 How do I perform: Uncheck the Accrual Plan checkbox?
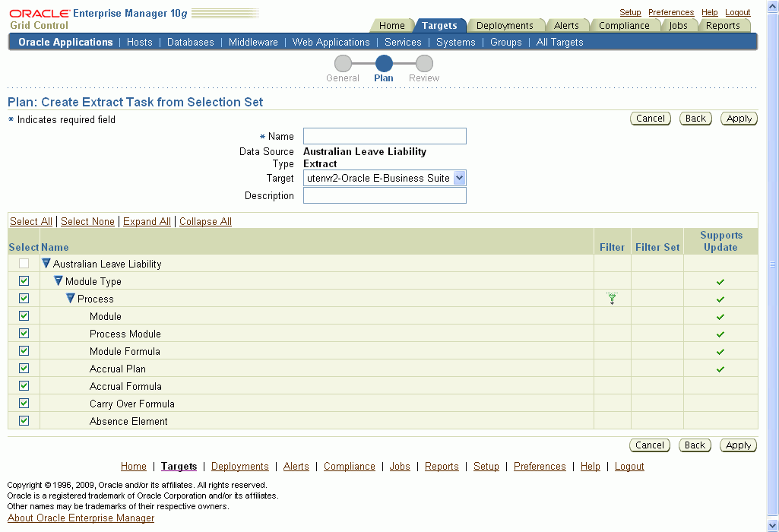[x=24, y=368]
